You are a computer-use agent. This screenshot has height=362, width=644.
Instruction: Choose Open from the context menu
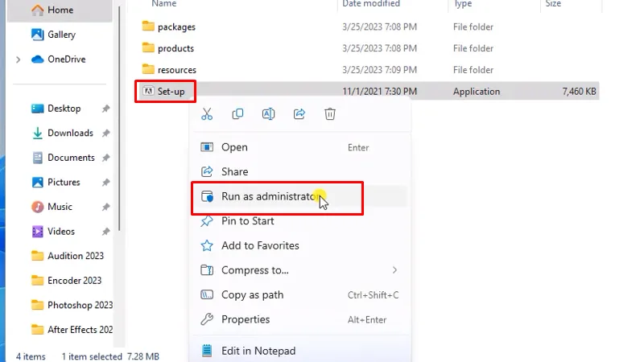[300, 147]
